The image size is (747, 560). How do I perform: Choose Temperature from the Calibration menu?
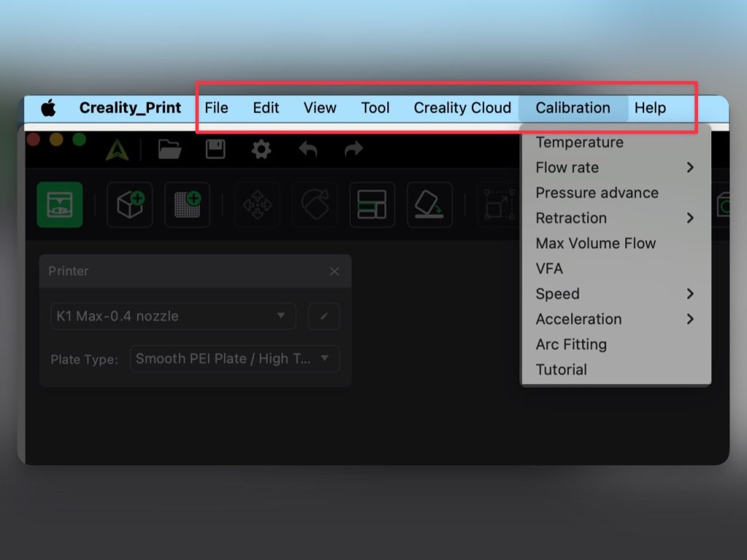click(x=579, y=142)
